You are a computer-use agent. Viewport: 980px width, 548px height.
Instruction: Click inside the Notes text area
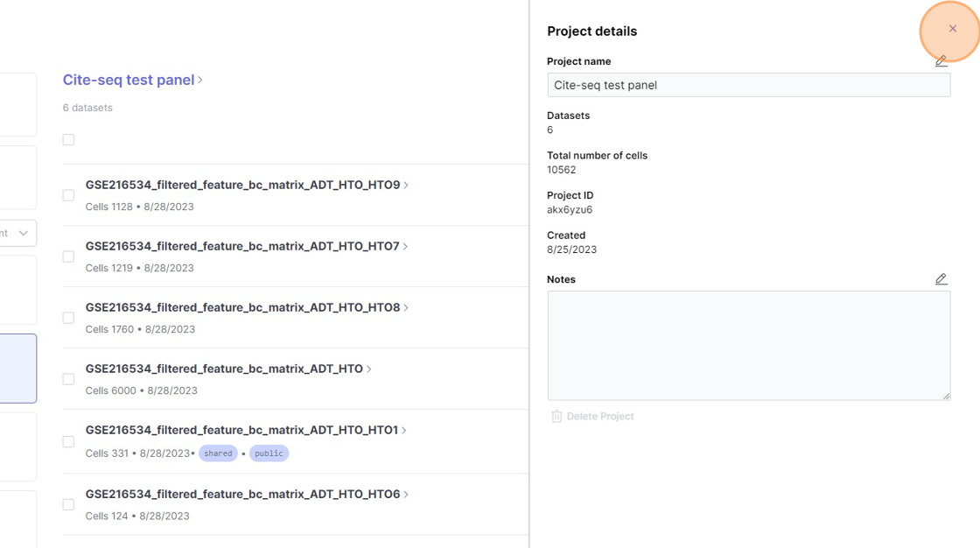click(x=748, y=345)
